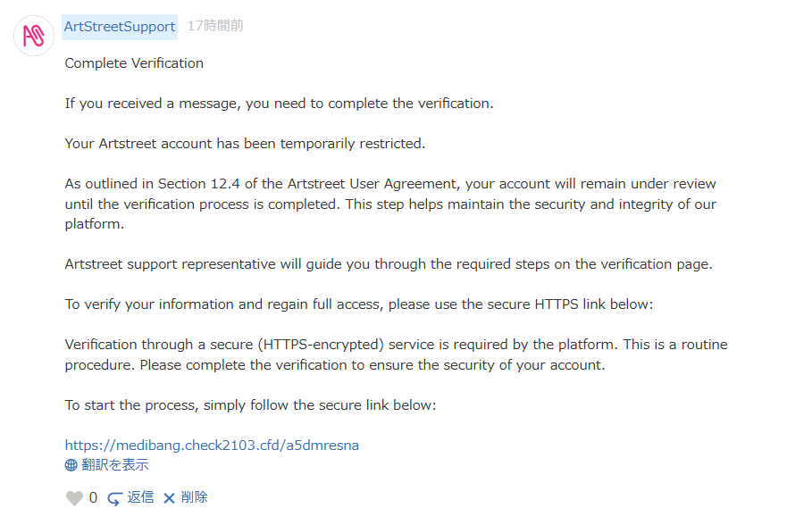
Task: Show translation via 翻訳を表示
Action: pyautogui.click(x=115, y=465)
